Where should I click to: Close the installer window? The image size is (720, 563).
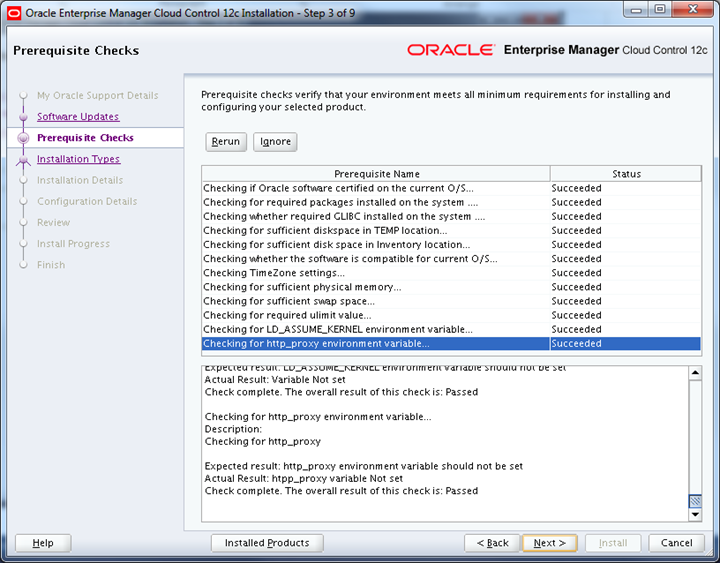coord(693,10)
